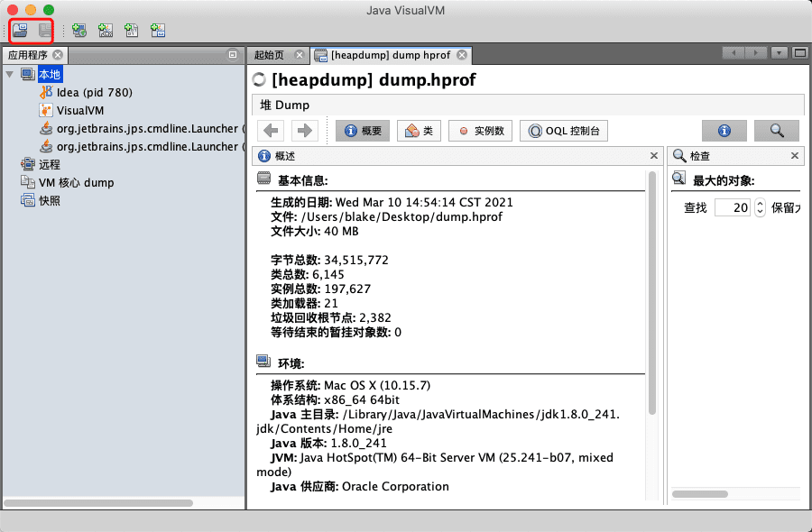The height and width of the screenshot is (532, 812).
Task: Click the Add JMX Connection toolbar icon
Action: point(106,31)
